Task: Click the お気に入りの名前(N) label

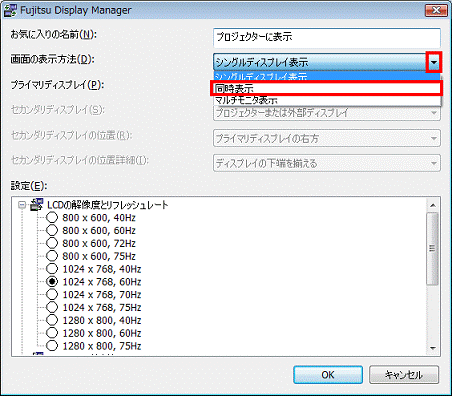Action: tap(53, 34)
